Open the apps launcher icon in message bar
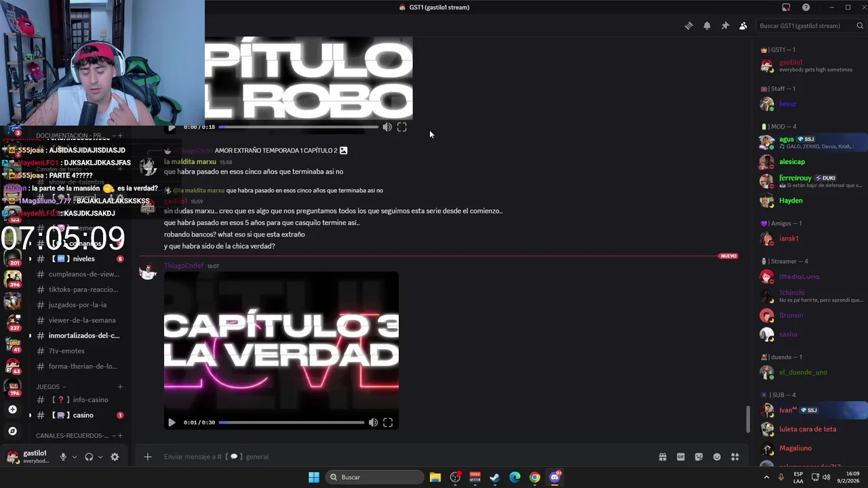 click(x=735, y=457)
